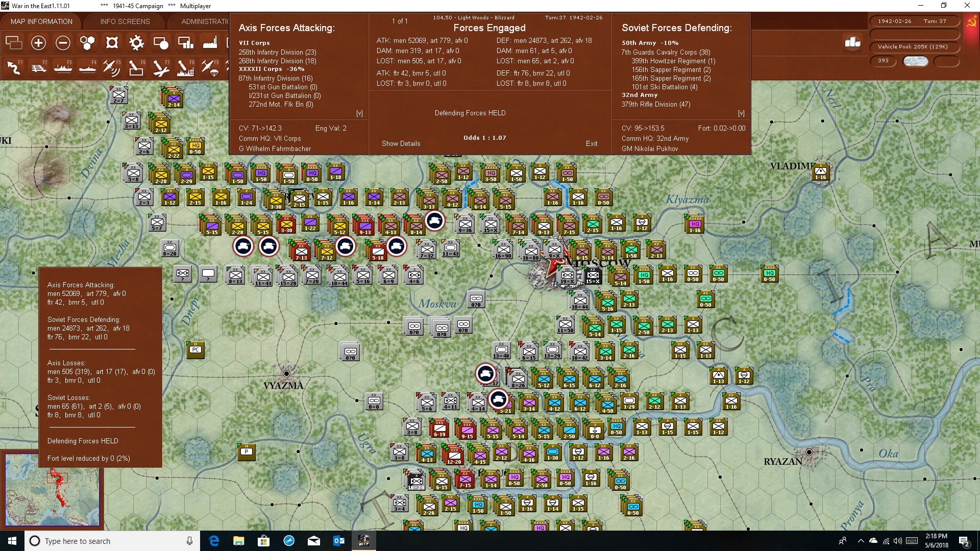Image resolution: width=980 pixels, height=551 pixels.
Task: Switch to the INFO SCREENS tab
Action: coord(125,21)
